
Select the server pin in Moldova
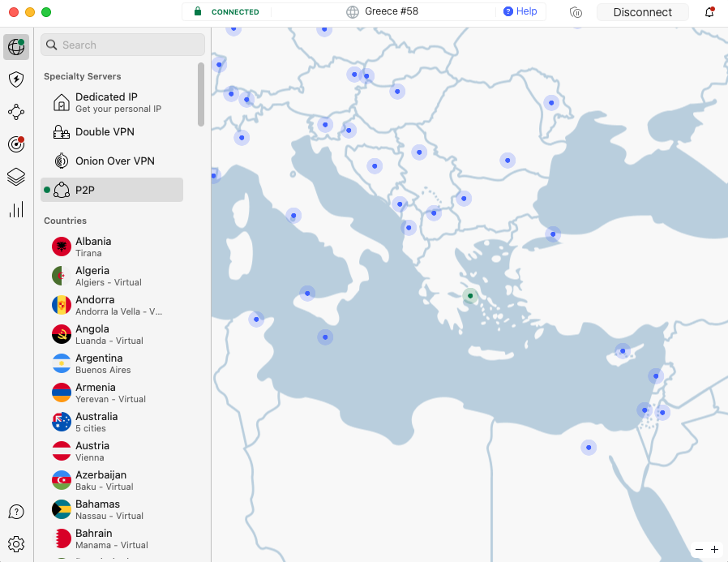(x=551, y=103)
